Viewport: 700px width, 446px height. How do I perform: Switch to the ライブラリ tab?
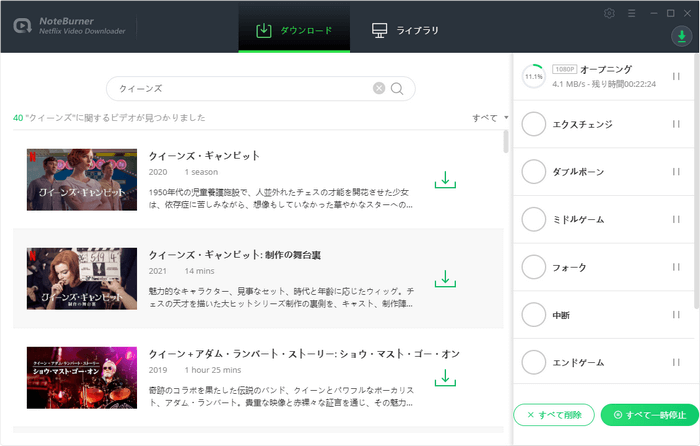pos(405,30)
